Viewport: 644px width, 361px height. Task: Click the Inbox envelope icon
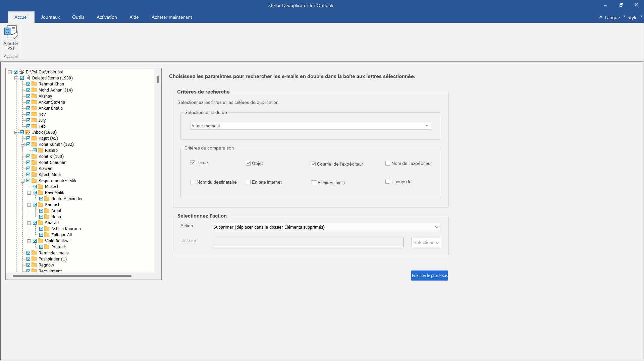coord(28,132)
